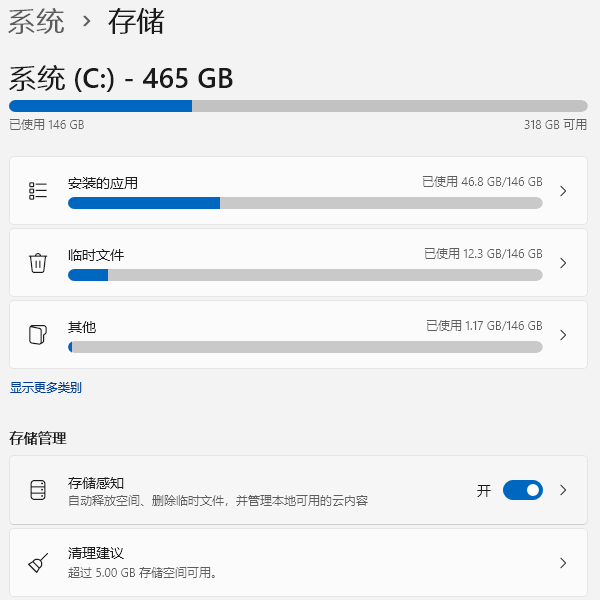Screen dimensions: 600x600
Task: Turn off the Storage Sense toggle
Action: (522, 490)
